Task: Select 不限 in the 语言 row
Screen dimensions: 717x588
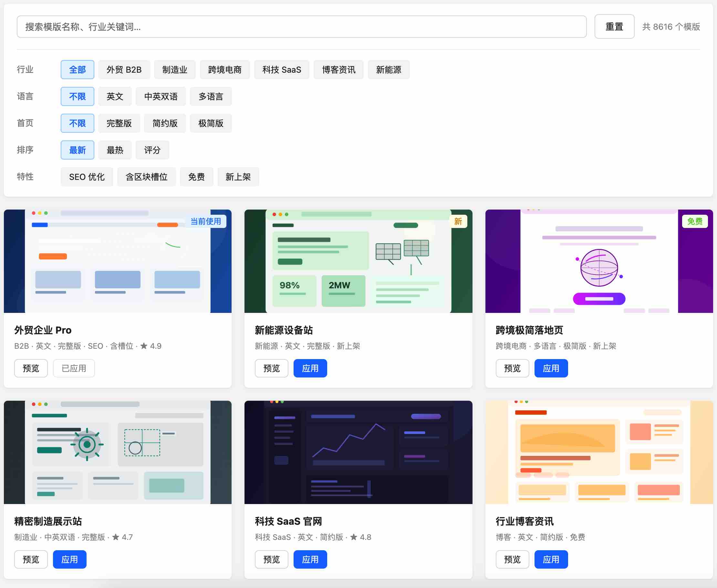Action: click(77, 96)
